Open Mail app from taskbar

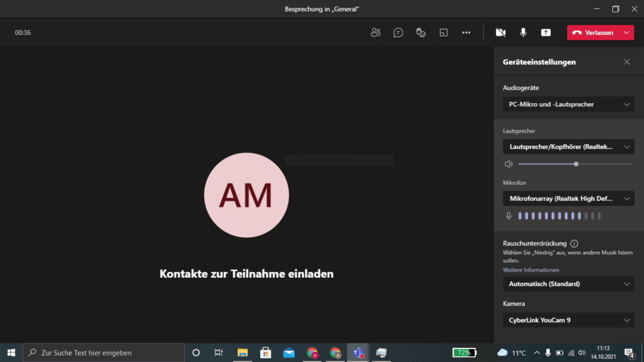point(289,352)
